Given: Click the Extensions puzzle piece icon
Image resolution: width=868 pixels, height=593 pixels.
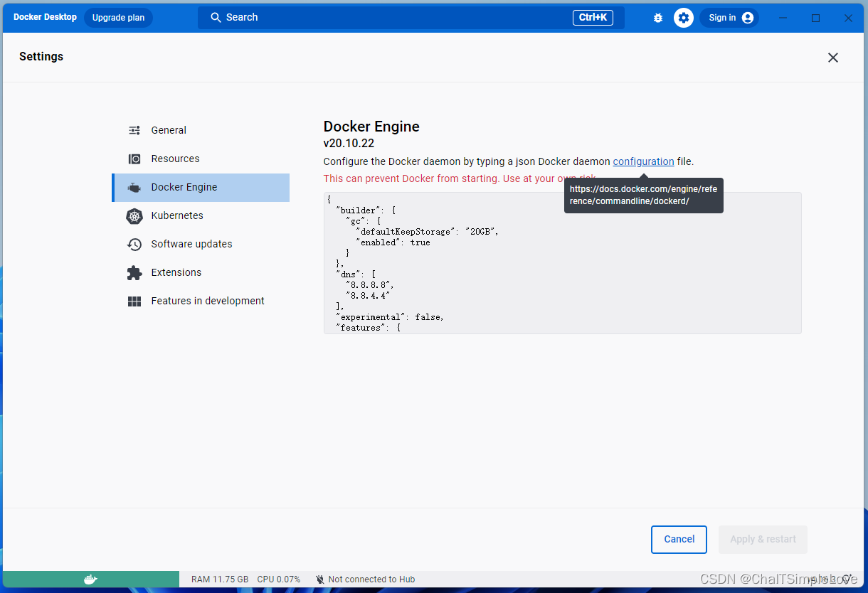Looking at the screenshot, I should tap(134, 272).
